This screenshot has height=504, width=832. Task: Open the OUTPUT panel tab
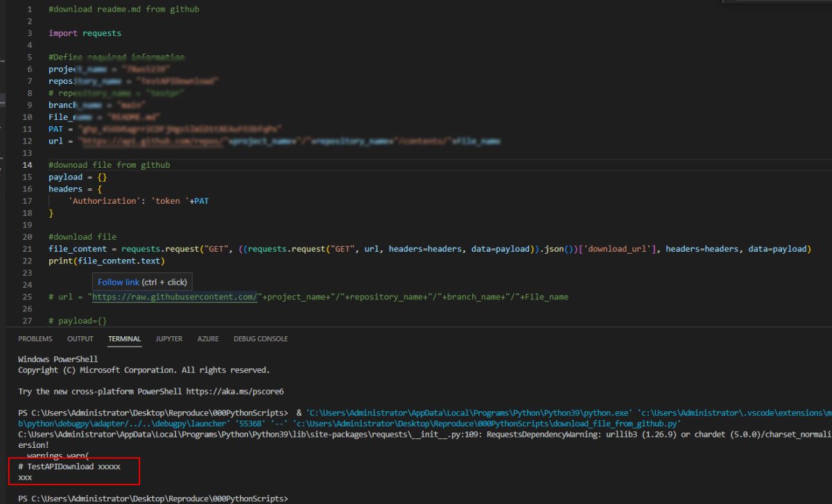80,339
